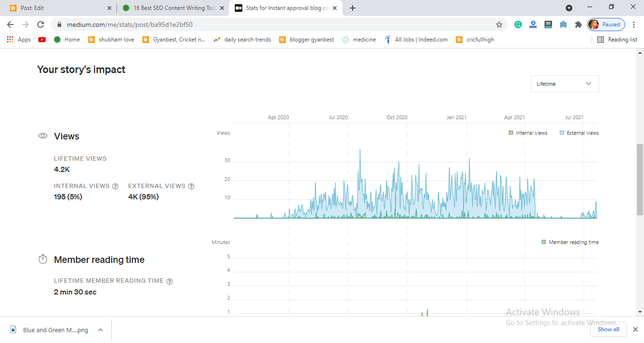
Task: Open the Chrome extensions puzzle icon
Action: (x=578, y=24)
